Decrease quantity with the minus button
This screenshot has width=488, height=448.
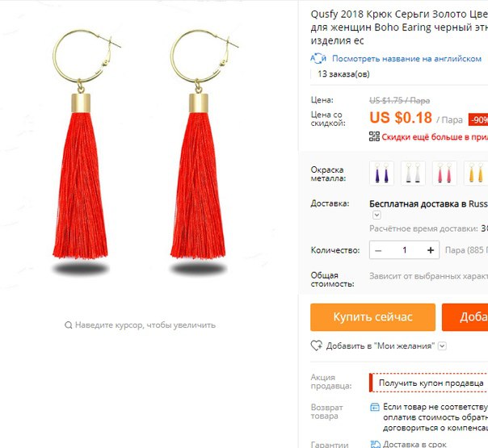tap(378, 250)
